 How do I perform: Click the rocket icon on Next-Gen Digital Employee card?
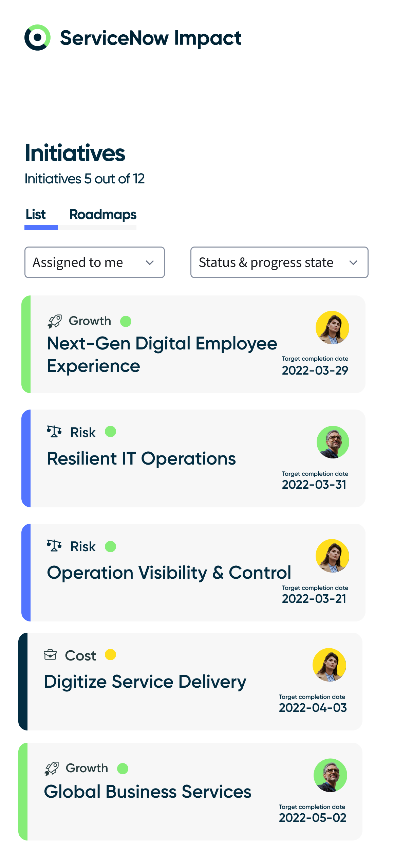tap(55, 321)
